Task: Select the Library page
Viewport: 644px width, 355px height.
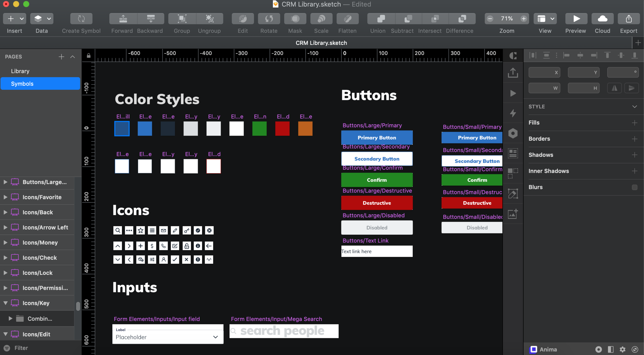Action: click(40, 71)
